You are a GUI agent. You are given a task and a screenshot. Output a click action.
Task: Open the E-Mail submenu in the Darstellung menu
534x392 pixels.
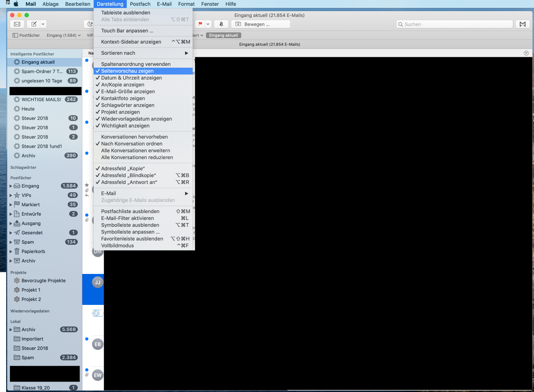click(143, 193)
